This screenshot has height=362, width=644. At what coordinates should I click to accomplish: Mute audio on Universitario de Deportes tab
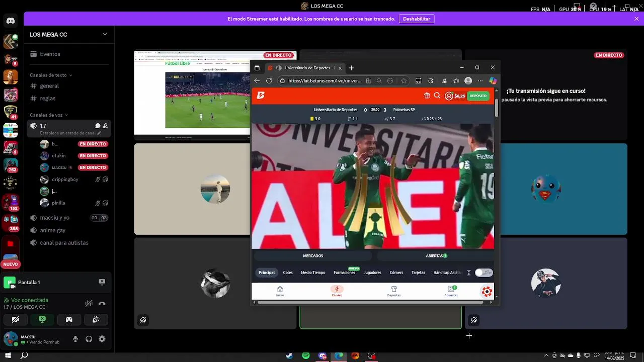point(279,68)
